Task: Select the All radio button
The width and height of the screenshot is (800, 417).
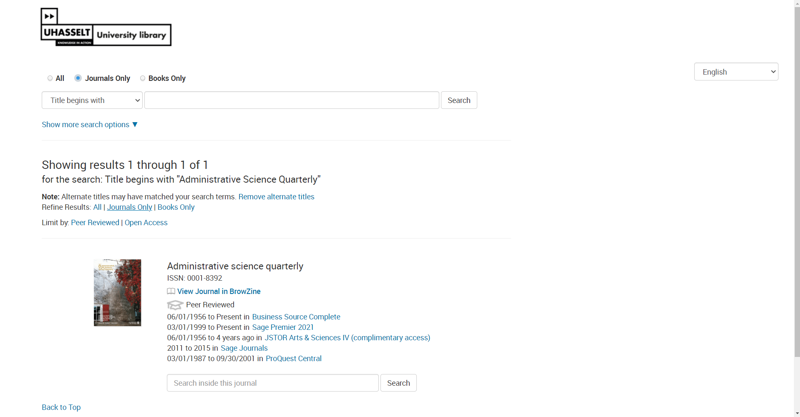Action: pyautogui.click(x=50, y=78)
